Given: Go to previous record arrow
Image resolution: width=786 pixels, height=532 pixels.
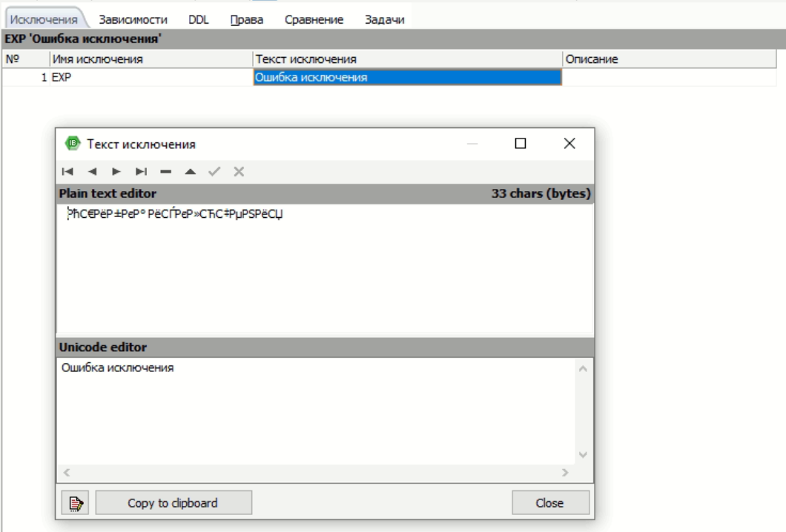Looking at the screenshot, I should pyautogui.click(x=92, y=172).
